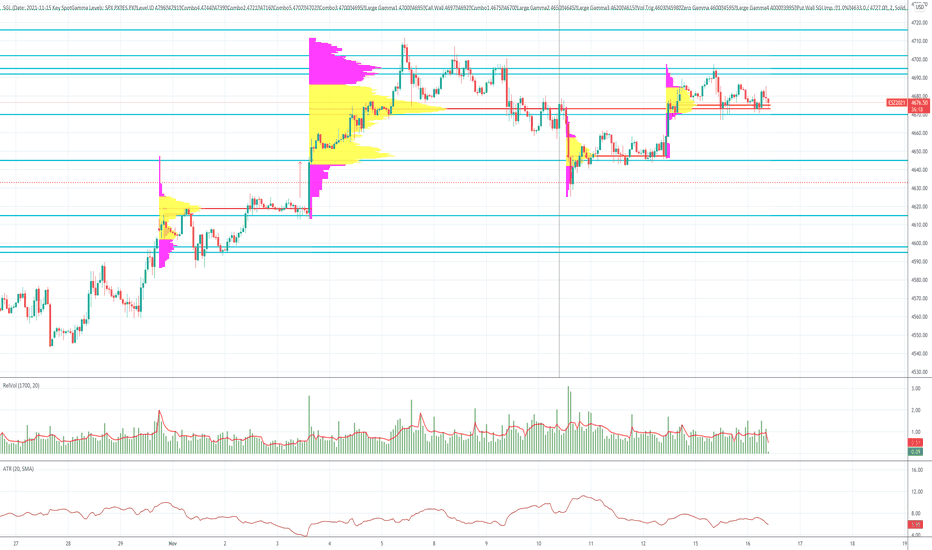Viewport: 932px width, 550px height.
Task: Click the 4580.00 price axis label
Action: [x=919, y=280]
